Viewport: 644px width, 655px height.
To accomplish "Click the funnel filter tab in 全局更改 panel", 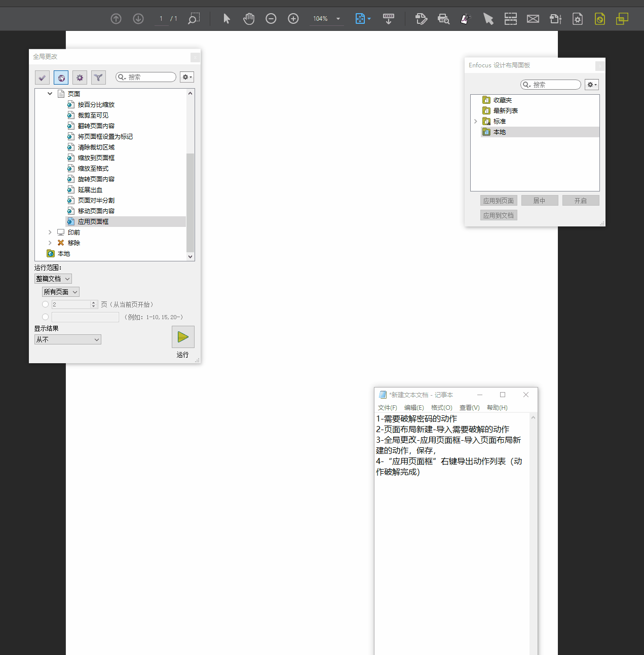I will pyautogui.click(x=98, y=78).
